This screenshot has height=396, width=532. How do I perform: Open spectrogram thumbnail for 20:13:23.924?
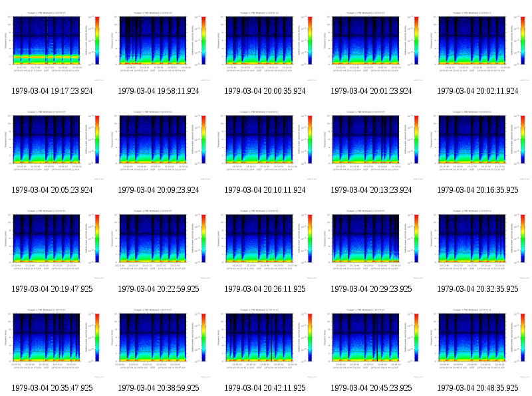tap(372, 145)
